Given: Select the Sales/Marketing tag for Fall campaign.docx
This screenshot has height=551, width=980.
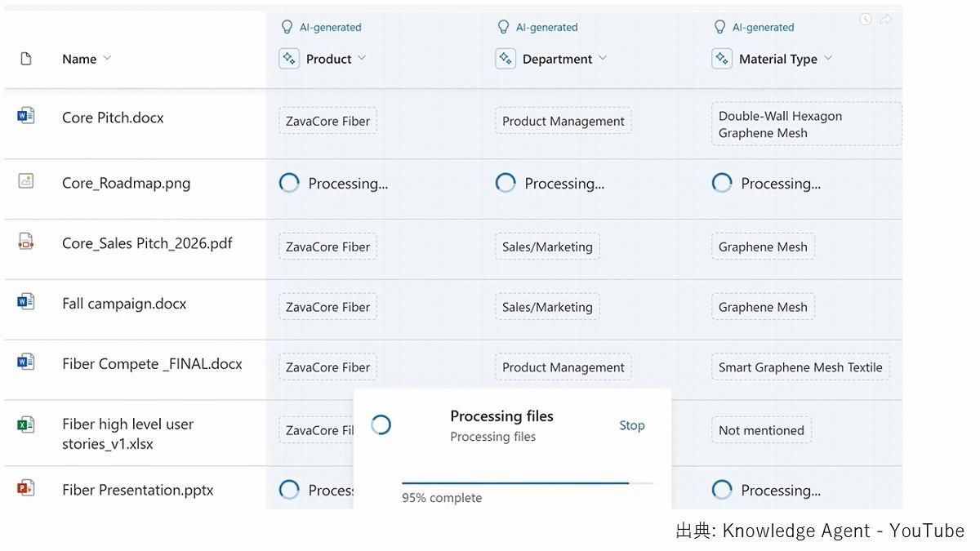Looking at the screenshot, I should (547, 307).
